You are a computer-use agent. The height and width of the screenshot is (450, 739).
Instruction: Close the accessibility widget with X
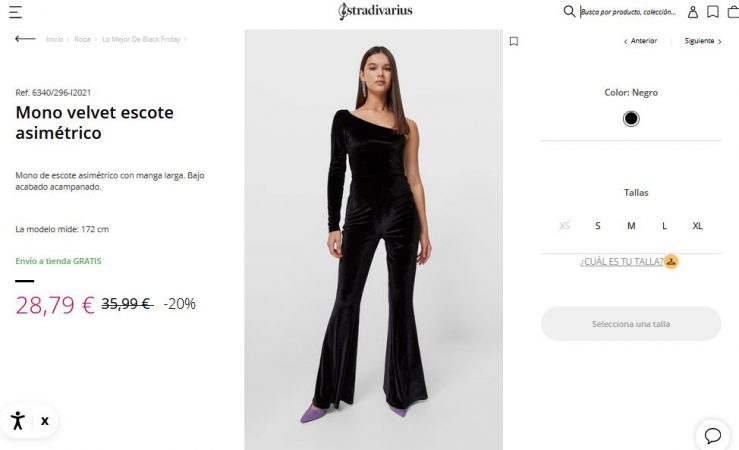pos(45,421)
